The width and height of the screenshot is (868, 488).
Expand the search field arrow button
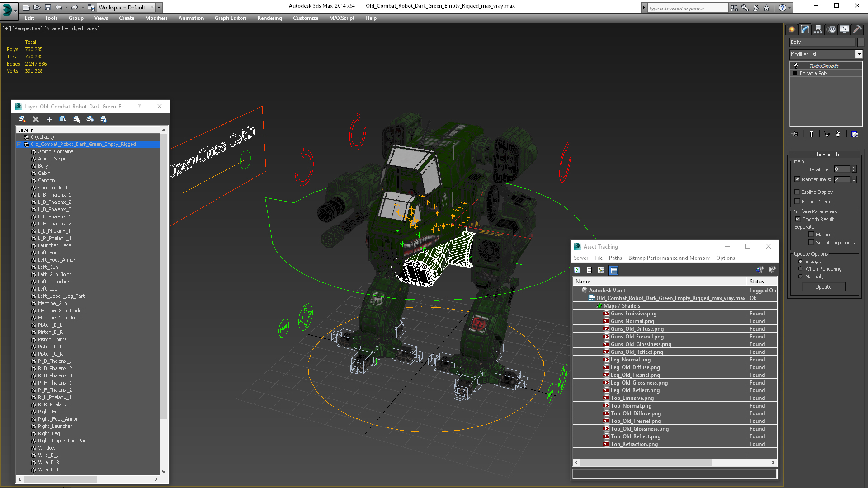pos(644,8)
